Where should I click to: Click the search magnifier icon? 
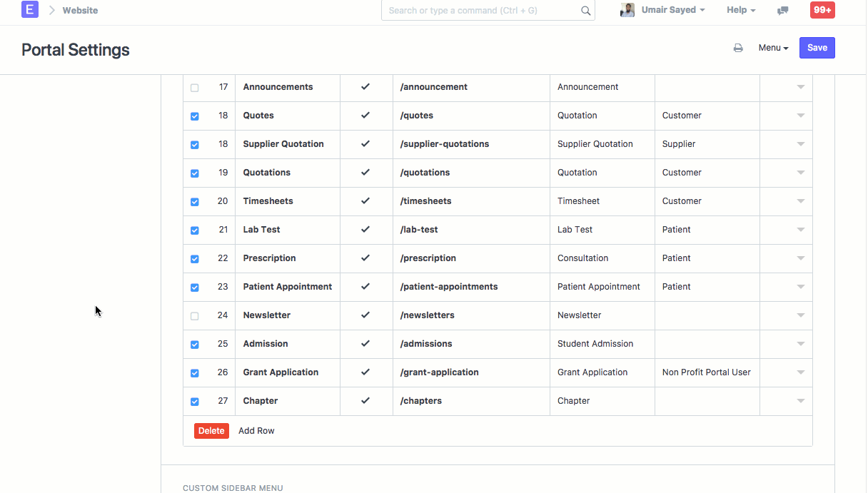click(x=585, y=11)
